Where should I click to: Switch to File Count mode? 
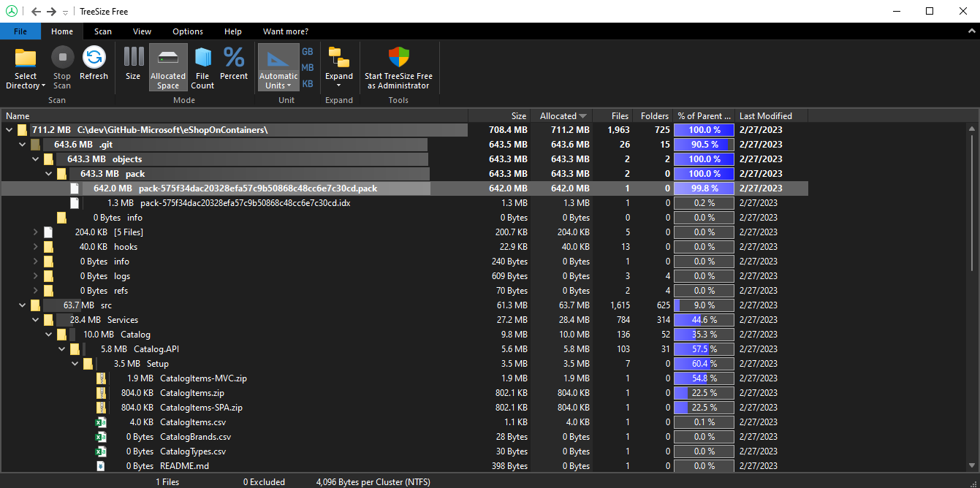pyautogui.click(x=202, y=69)
